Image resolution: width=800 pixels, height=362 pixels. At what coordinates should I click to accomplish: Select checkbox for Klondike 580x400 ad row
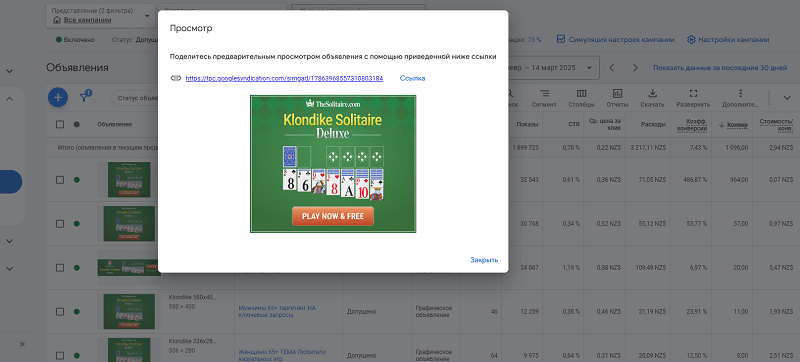click(60, 312)
